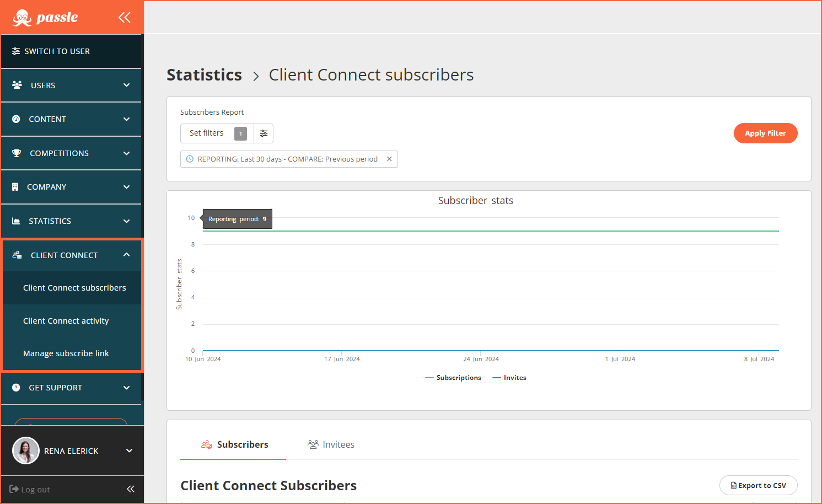Image resolution: width=822 pixels, height=504 pixels.
Task: Click the Users group icon
Action: pos(17,85)
